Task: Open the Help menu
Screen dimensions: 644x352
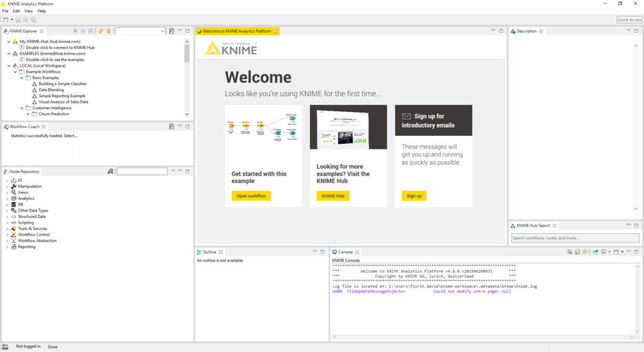Action: click(42, 11)
